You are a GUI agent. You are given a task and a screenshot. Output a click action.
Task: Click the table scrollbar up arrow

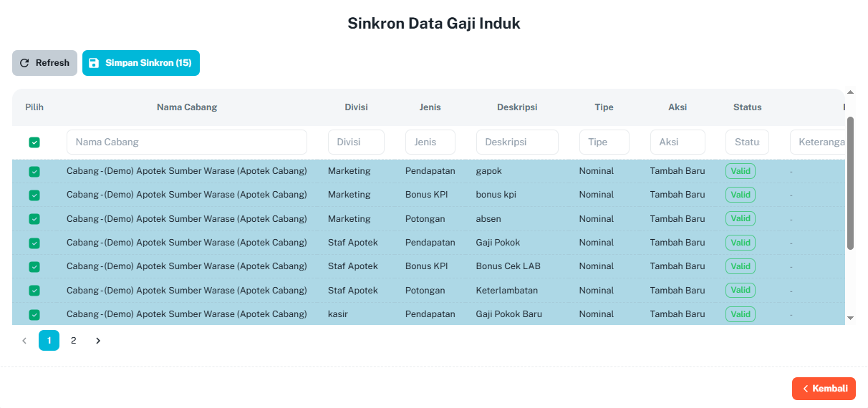(850, 92)
